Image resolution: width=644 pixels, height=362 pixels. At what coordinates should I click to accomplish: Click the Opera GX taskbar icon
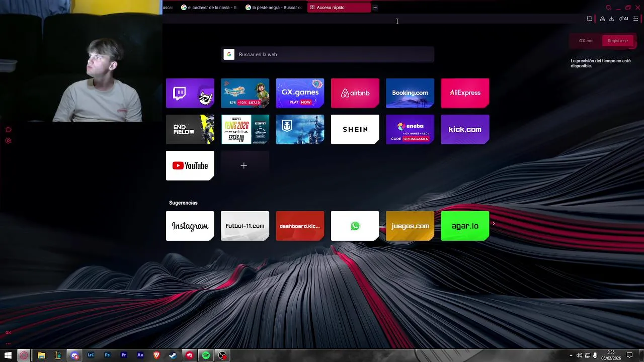(x=24, y=355)
